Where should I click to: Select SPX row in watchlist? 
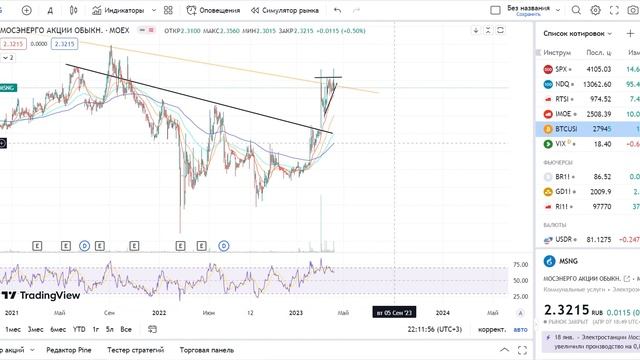(x=588, y=69)
